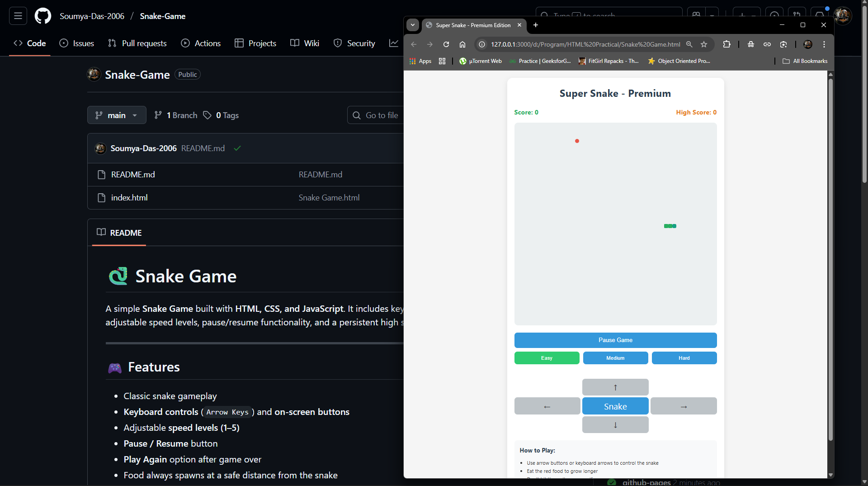View the 0 Tags link

coord(221,115)
